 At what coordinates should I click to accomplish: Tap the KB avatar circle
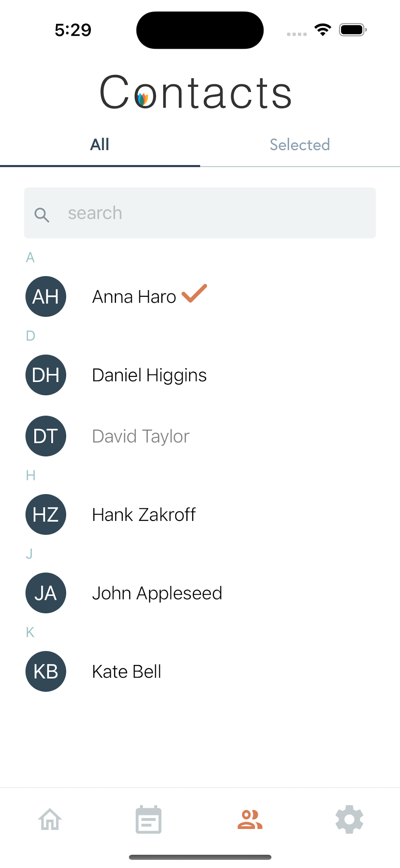(46, 671)
